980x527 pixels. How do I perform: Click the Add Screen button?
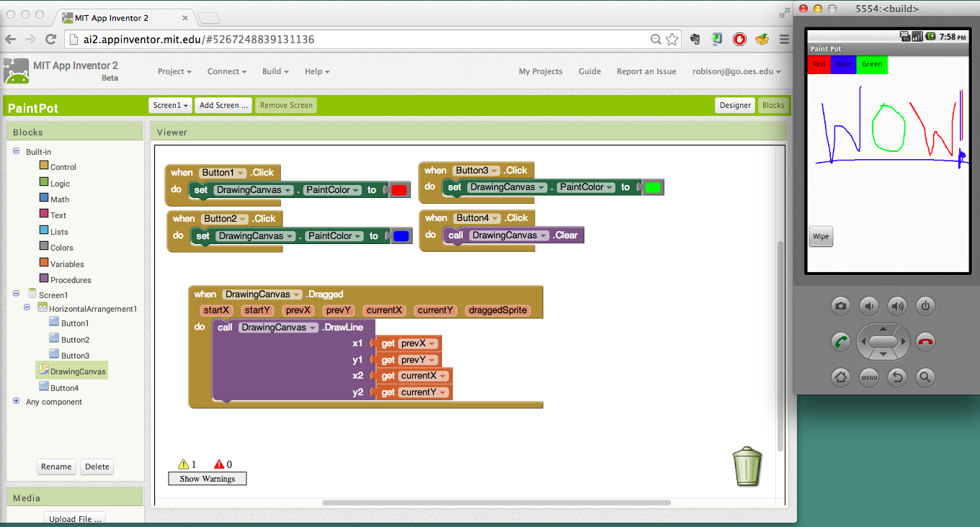click(x=223, y=105)
